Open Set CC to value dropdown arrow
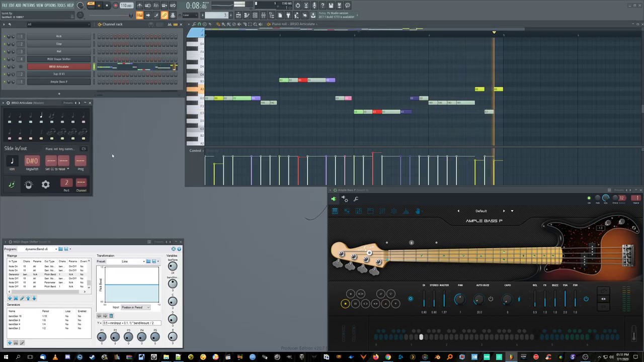644x362 pixels. coord(67,169)
